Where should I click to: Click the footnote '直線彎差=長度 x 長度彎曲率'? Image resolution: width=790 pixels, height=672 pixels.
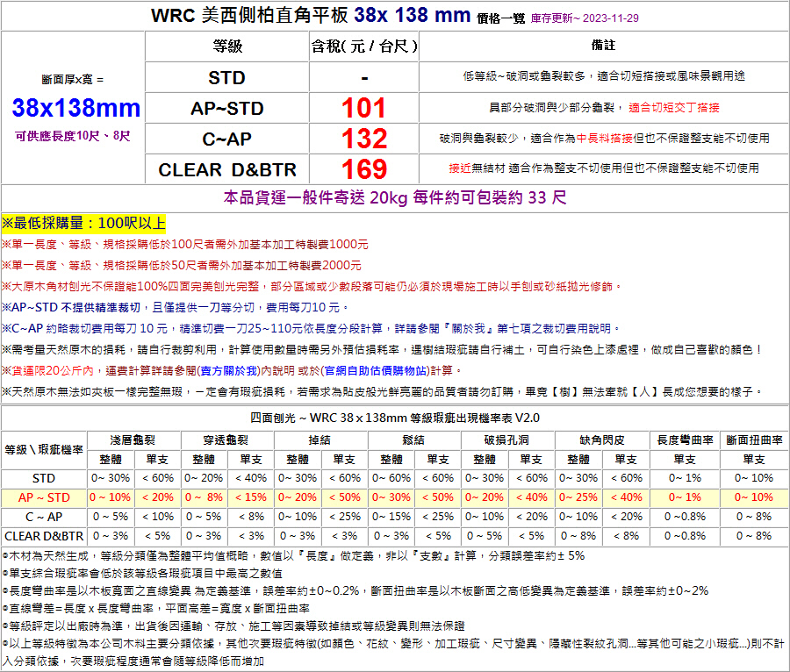(155, 609)
